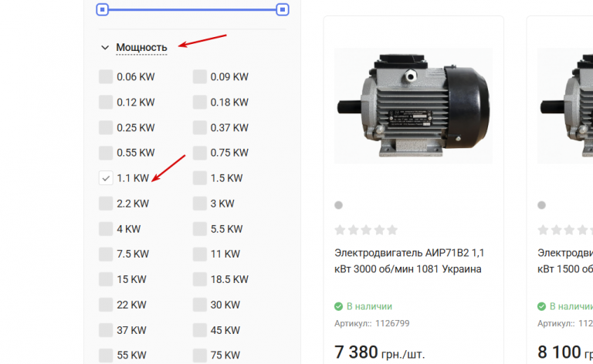Check the 37 KW power filter
This screenshot has height=364, width=593.
click(106, 329)
